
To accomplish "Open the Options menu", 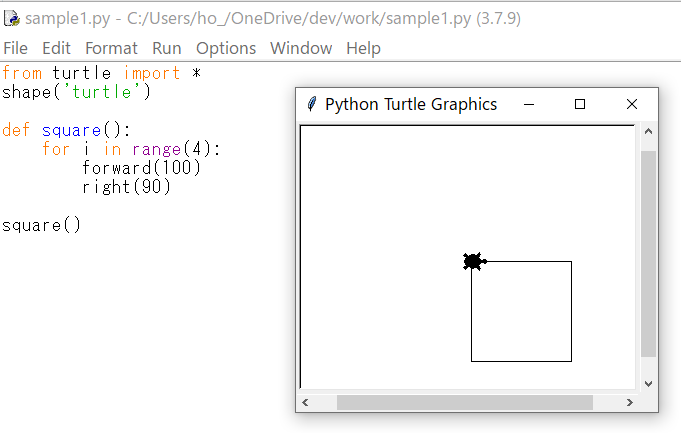I will point(226,48).
